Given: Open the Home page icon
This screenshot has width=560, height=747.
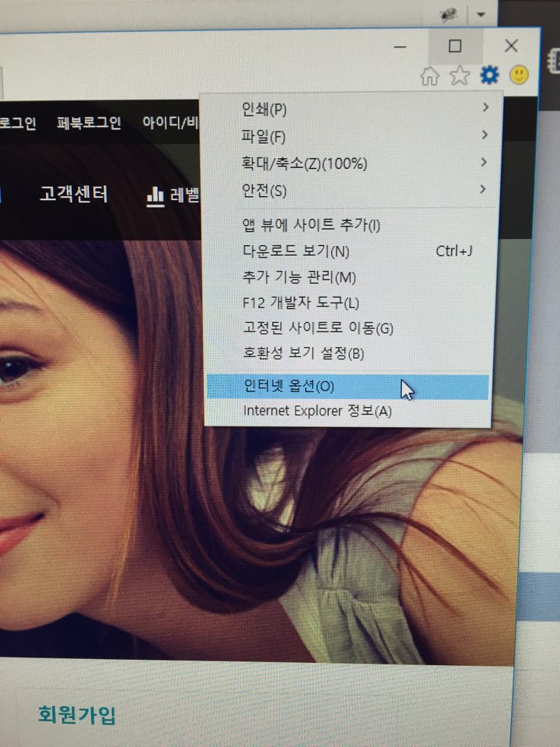Looking at the screenshot, I should click(429, 76).
